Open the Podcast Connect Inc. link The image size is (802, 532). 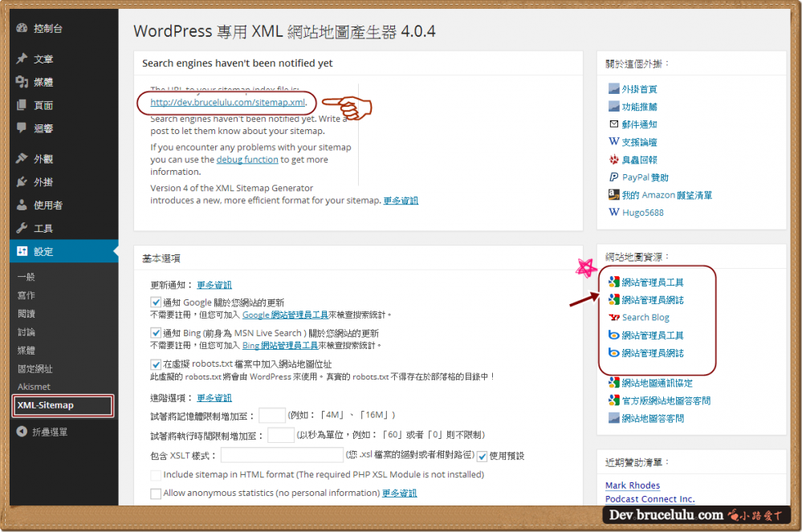(650, 499)
